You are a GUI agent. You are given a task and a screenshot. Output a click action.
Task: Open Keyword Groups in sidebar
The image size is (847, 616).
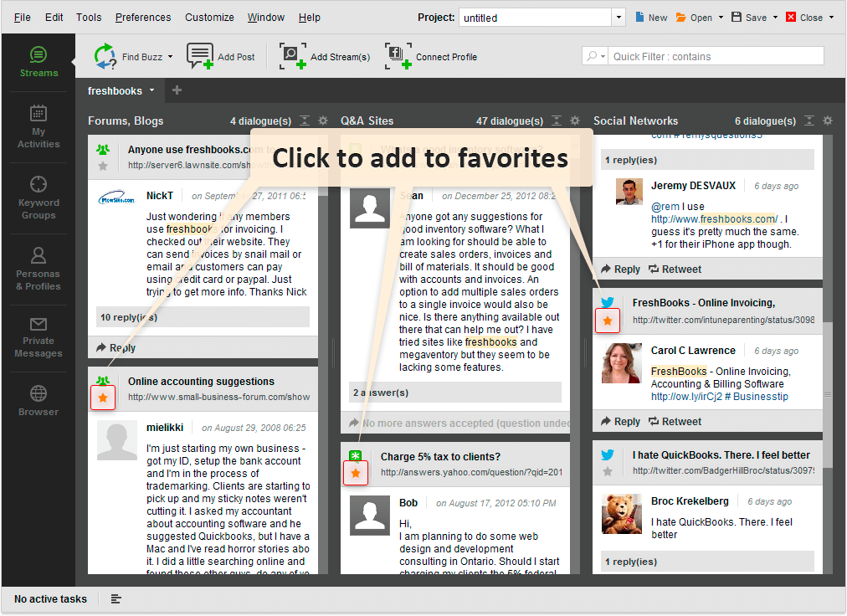(38, 198)
